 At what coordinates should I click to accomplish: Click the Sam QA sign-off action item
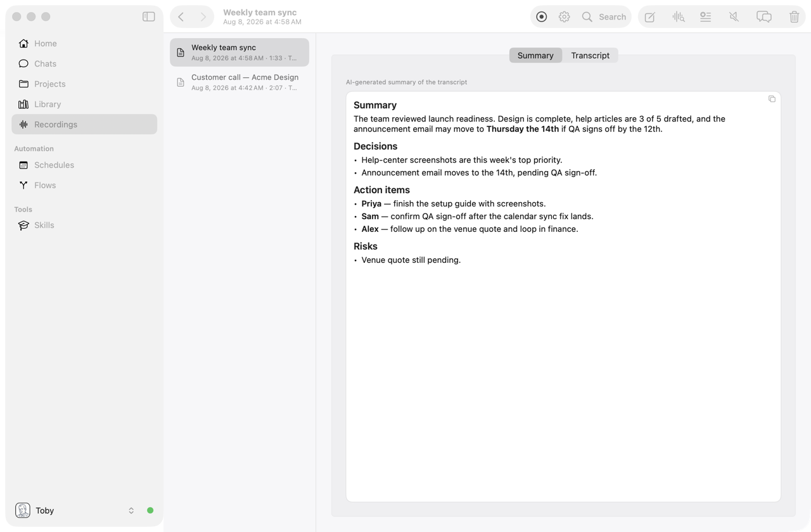click(478, 217)
